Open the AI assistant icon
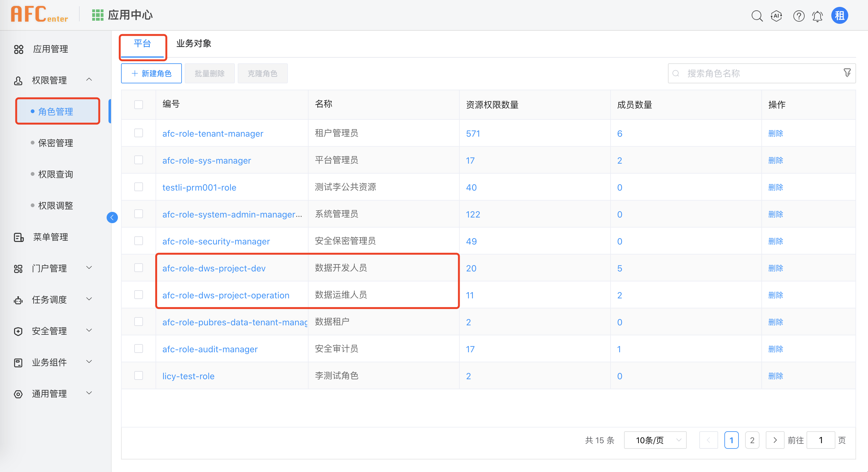This screenshot has height=472, width=868. coord(776,16)
